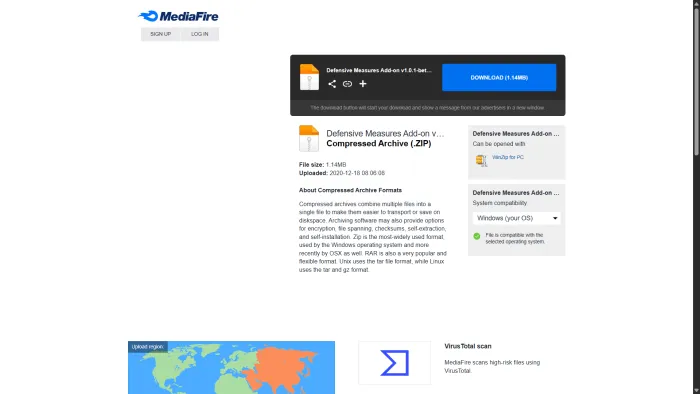Click the ZIP file icon beside Compressed Archive heading
700x394 pixels.
click(309, 138)
